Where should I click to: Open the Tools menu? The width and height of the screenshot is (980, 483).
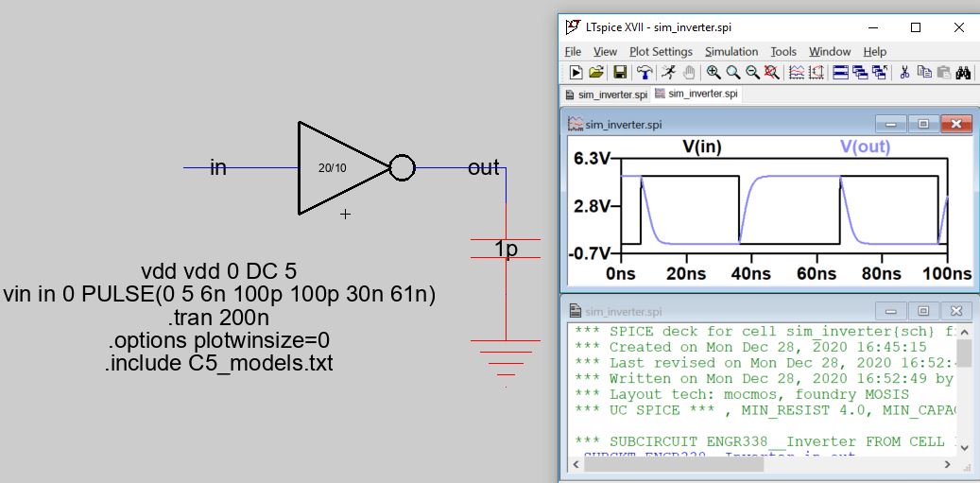783,51
